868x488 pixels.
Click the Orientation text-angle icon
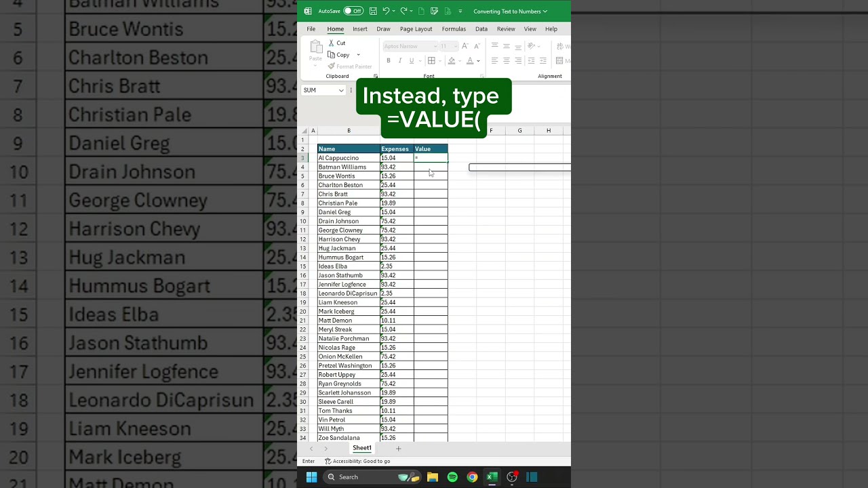click(x=532, y=46)
